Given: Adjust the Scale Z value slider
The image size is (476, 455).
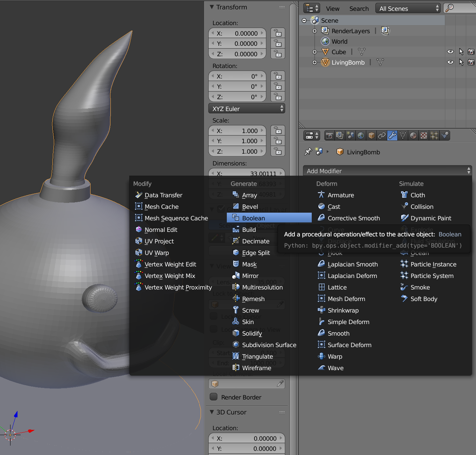Looking at the screenshot, I should [237, 151].
